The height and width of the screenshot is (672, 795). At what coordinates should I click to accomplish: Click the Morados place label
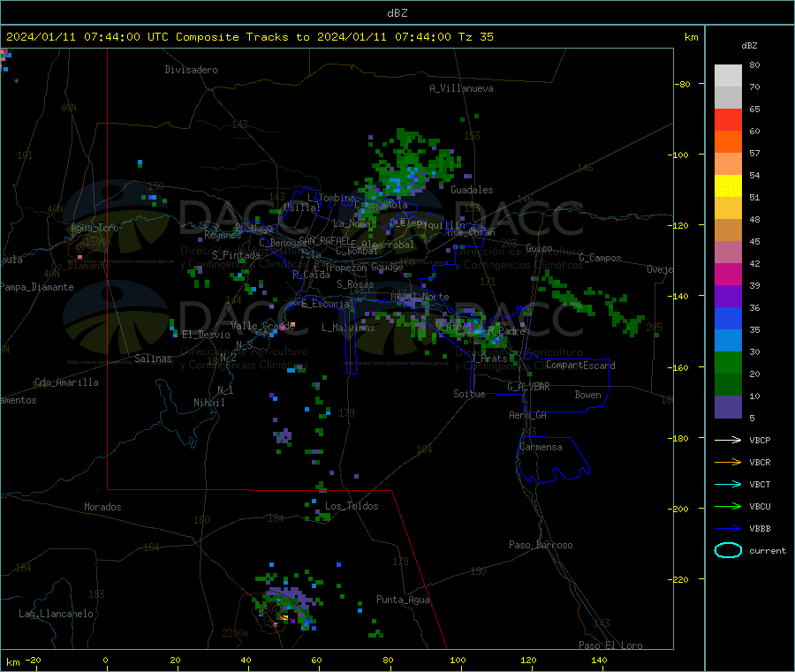(103, 507)
